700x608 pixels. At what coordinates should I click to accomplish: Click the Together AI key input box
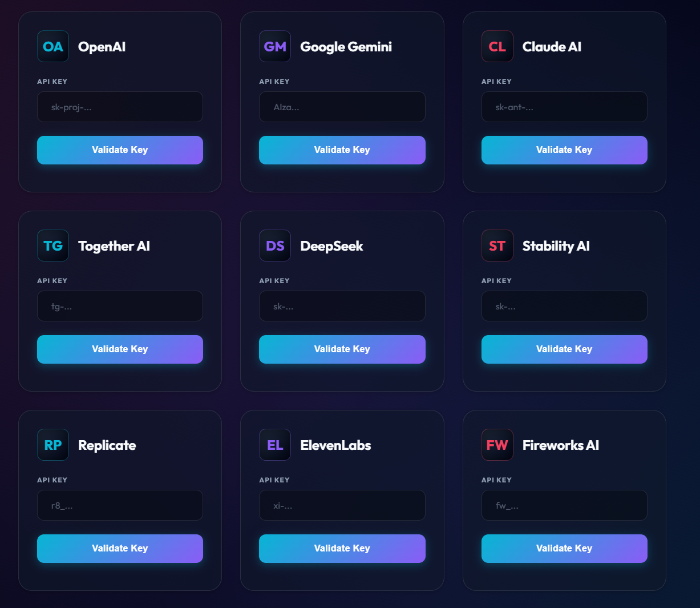120,306
